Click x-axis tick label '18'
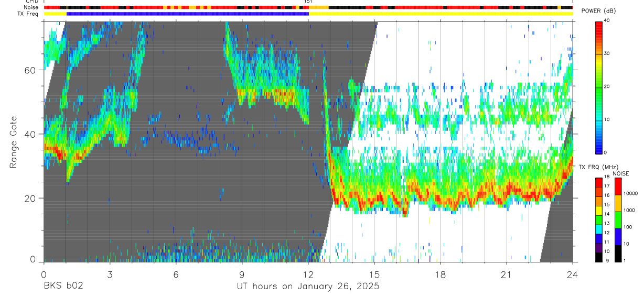 point(440,274)
